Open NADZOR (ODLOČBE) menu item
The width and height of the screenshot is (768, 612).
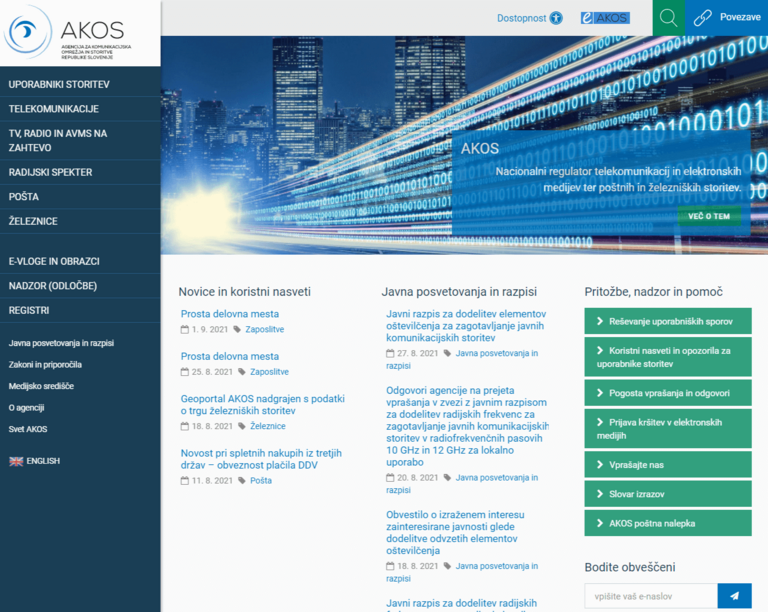(x=80, y=286)
